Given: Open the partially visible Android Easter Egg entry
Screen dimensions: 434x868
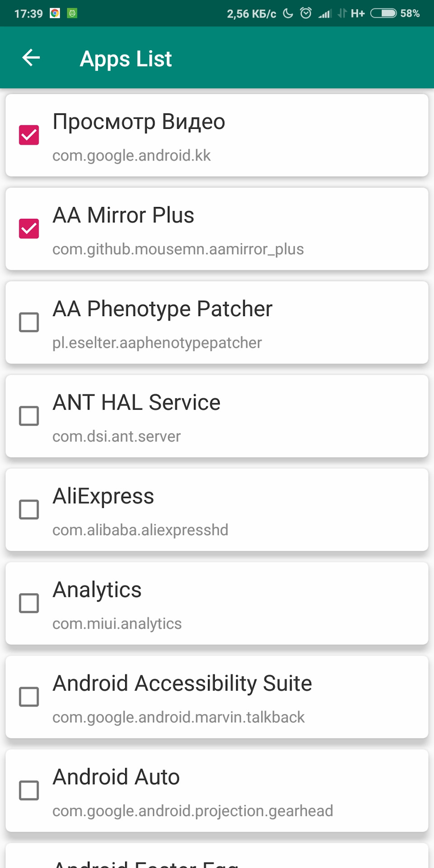Looking at the screenshot, I should (x=217, y=856).
